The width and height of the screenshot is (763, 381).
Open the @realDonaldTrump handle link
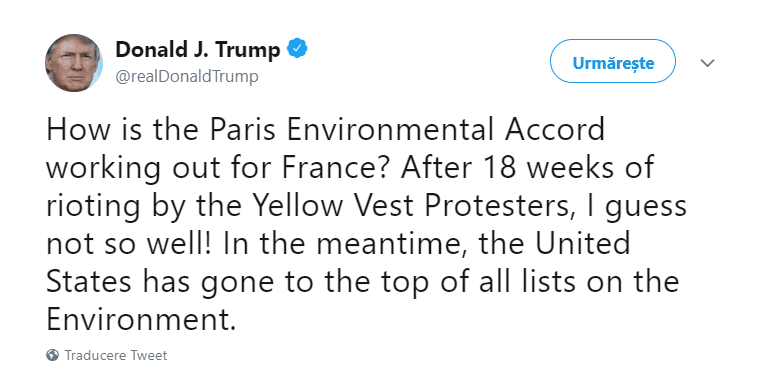[187, 76]
